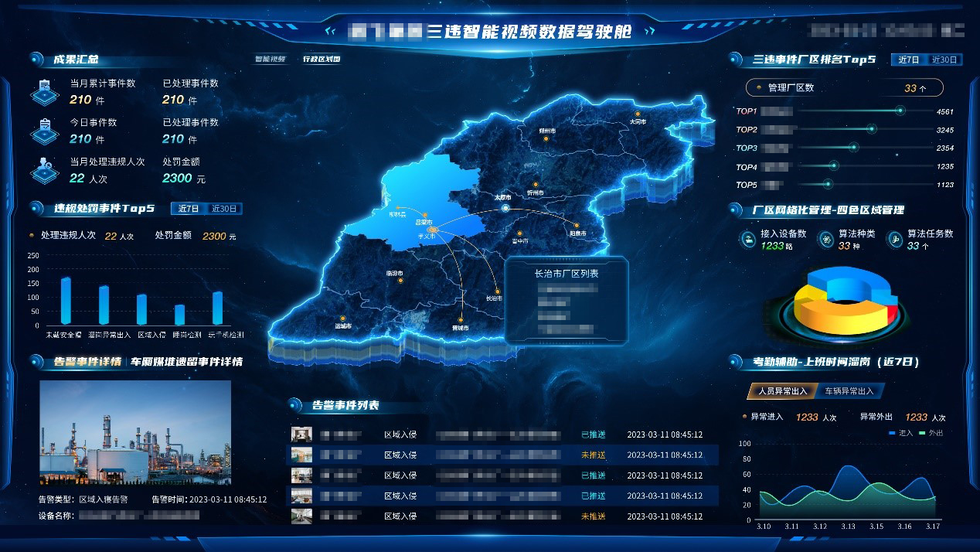Click the 算法任务数 icon
The image size is (980, 552).
pyautogui.click(x=895, y=240)
